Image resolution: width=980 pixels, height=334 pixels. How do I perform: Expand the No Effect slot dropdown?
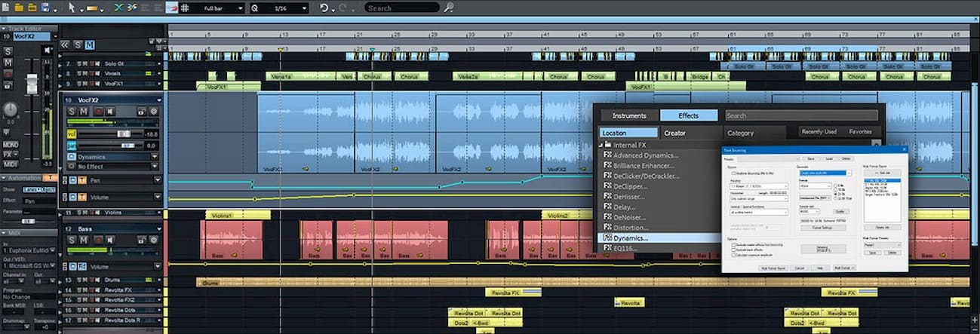155,166
